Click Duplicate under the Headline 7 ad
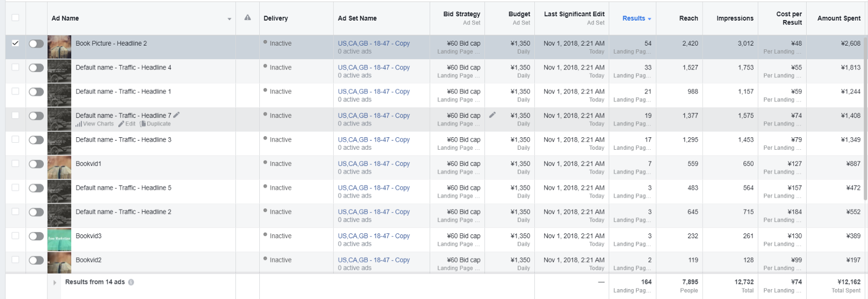The width and height of the screenshot is (868, 299). coord(156,124)
